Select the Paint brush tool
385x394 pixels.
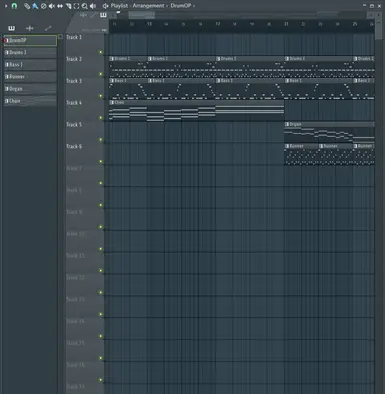click(35, 6)
